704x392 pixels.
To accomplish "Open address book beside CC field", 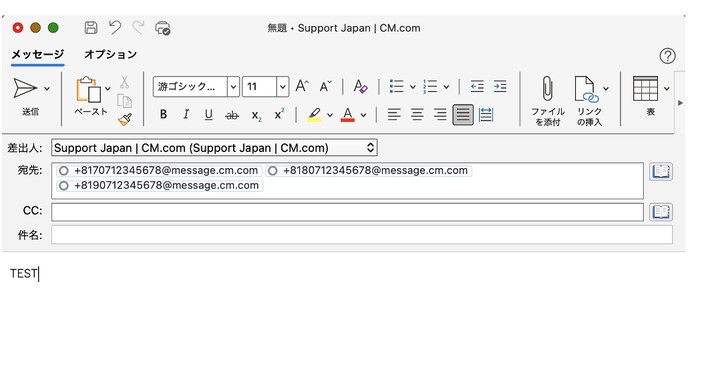I will coord(661,211).
